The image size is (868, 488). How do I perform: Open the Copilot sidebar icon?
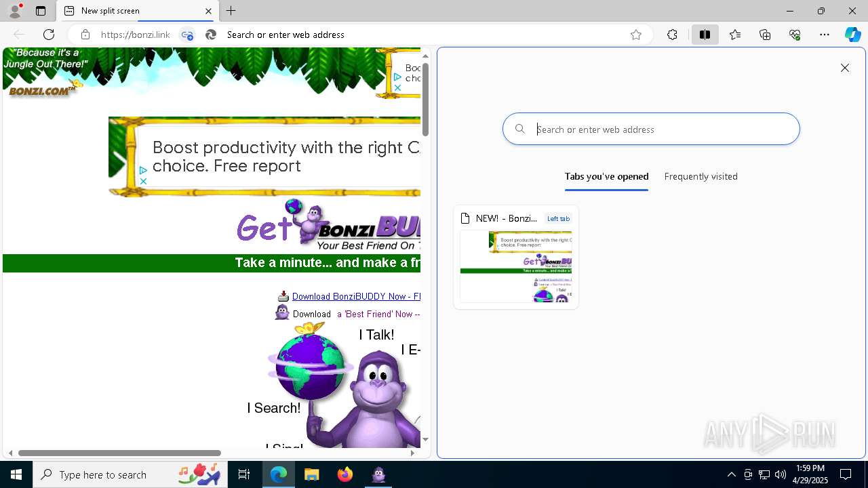(853, 35)
